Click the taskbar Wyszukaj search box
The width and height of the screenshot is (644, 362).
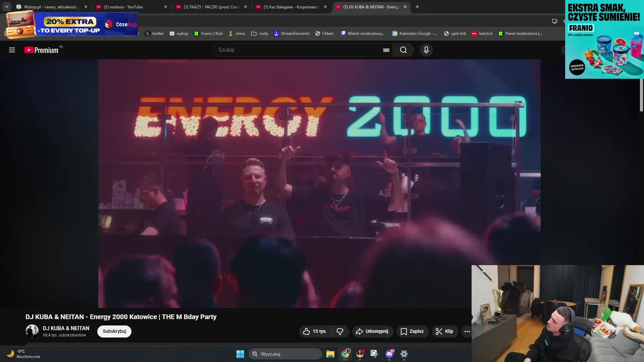click(285, 354)
